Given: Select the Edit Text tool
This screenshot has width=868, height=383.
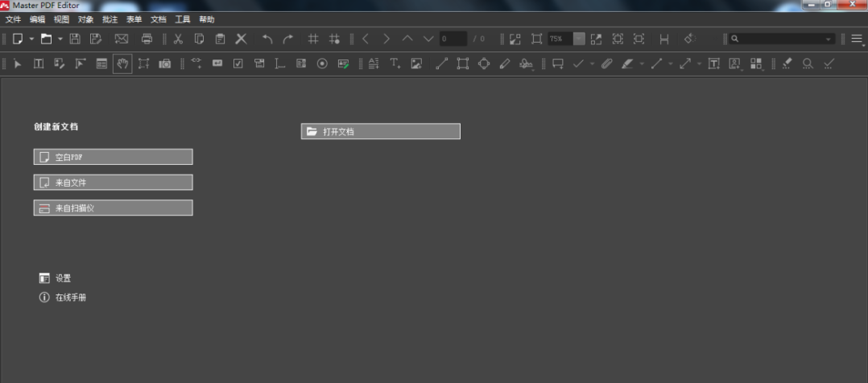Looking at the screenshot, I should point(39,64).
